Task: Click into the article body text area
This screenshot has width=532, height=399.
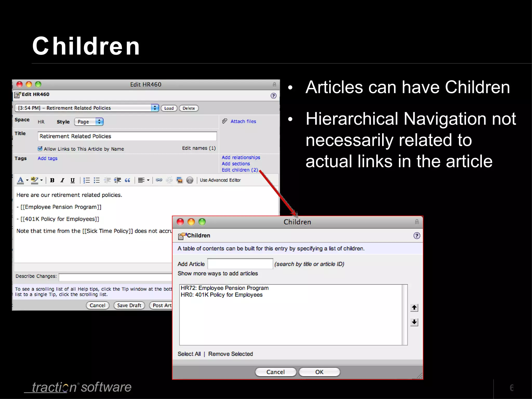Action: point(94,247)
